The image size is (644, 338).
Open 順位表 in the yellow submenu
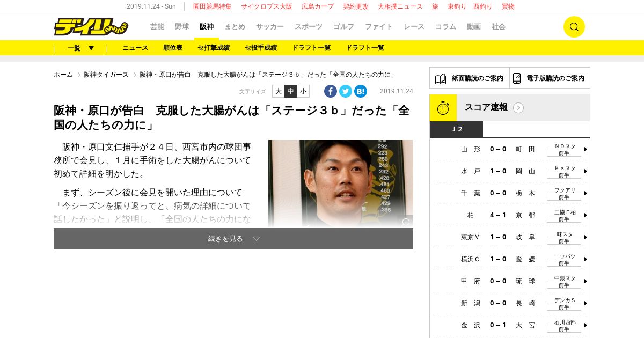pyautogui.click(x=173, y=48)
